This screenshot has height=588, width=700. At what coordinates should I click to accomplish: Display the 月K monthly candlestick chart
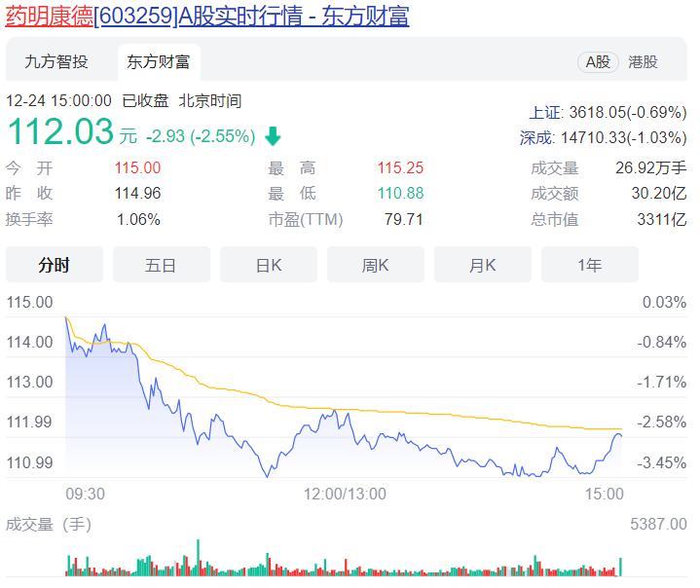click(x=483, y=265)
